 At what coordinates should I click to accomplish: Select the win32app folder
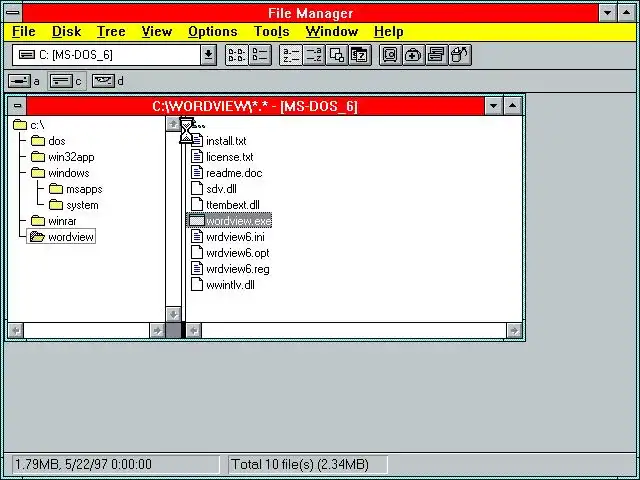tap(62, 157)
